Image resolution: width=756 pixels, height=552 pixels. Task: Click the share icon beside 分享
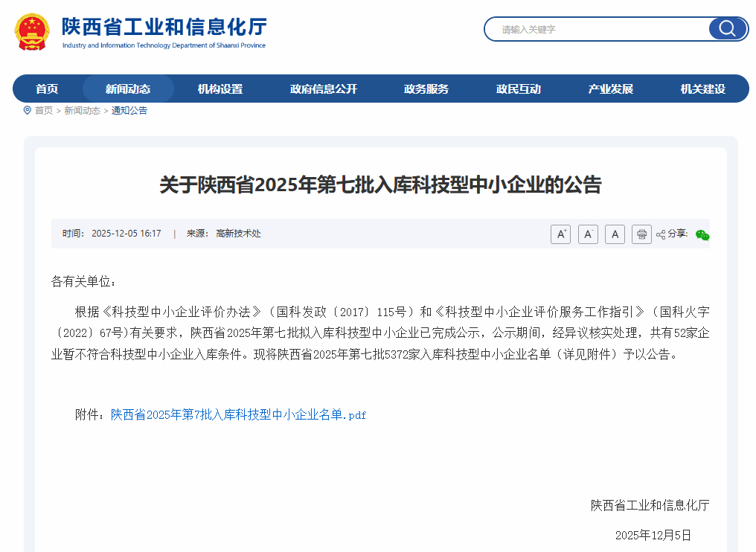[x=661, y=234]
